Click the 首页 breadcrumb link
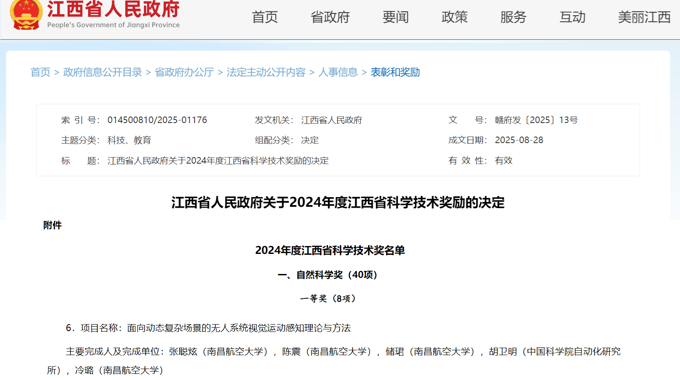 coord(40,72)
